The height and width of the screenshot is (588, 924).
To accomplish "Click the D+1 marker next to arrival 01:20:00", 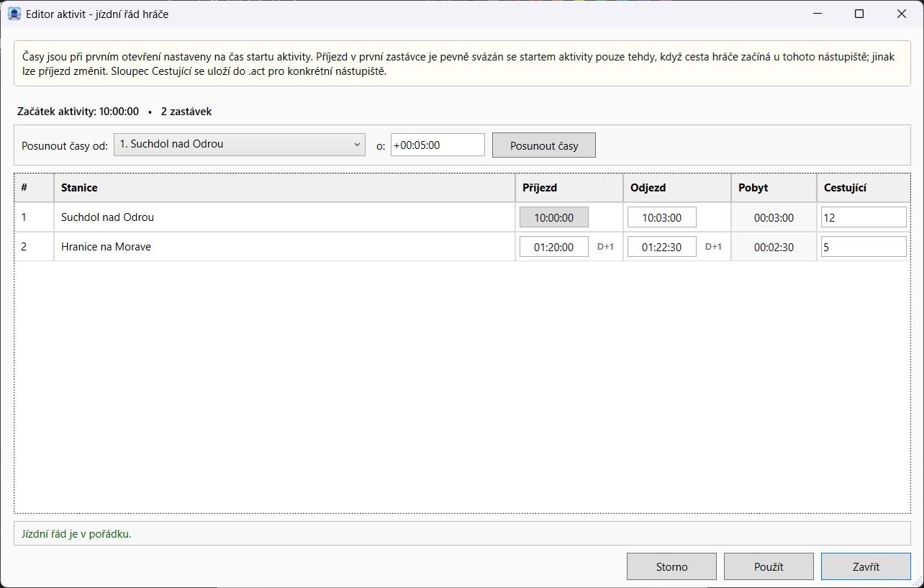I will 605,247.
